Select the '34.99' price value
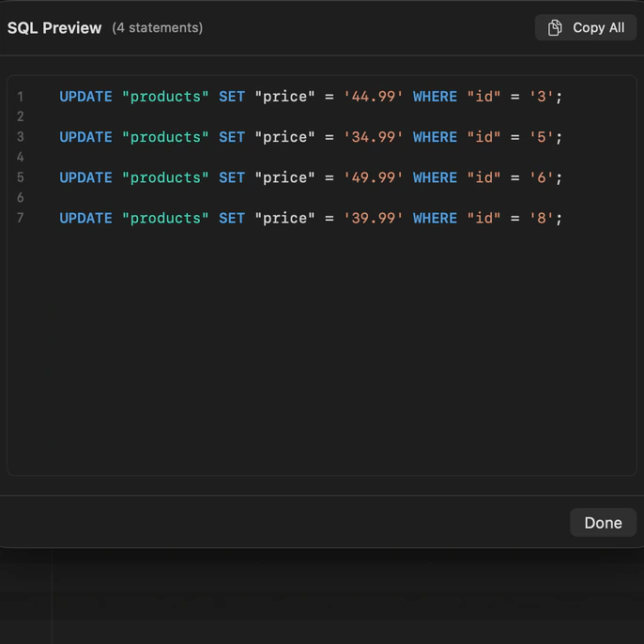This screenshot has width=644, height=644. [374, 137]
